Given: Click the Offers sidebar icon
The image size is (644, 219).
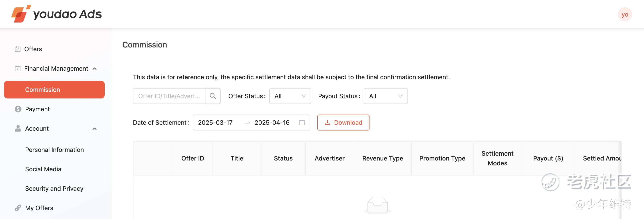Looking at the screenshot, I should (x=17, y=49).
